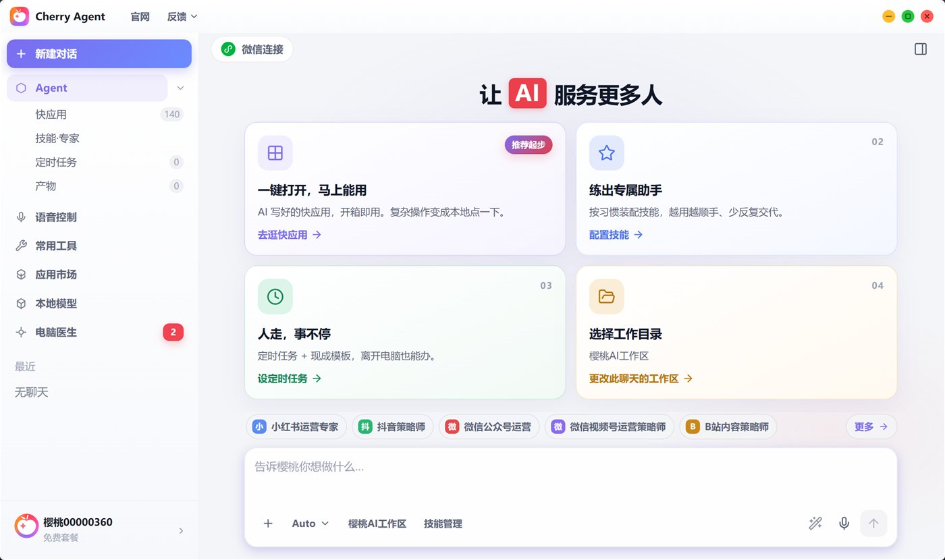Open the 反馈 dropdown menu
The width and height of the screenshot is (945, 560).
(182, 17)
